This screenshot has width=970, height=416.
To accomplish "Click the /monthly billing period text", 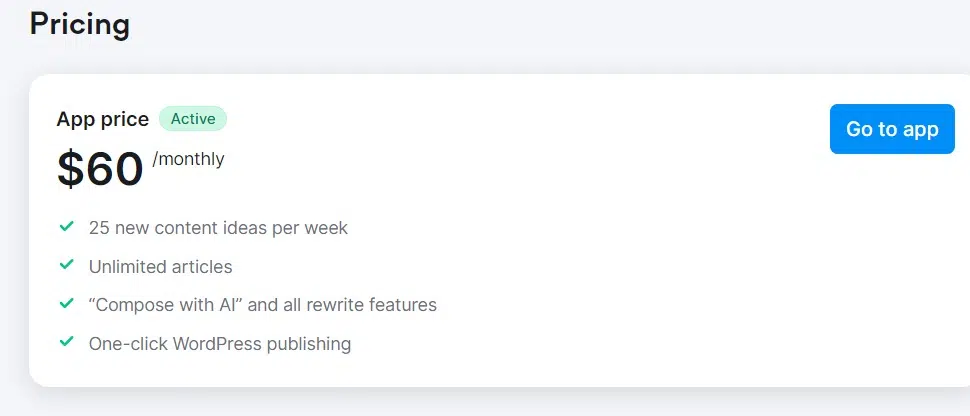I will click(x=188, y=158).
